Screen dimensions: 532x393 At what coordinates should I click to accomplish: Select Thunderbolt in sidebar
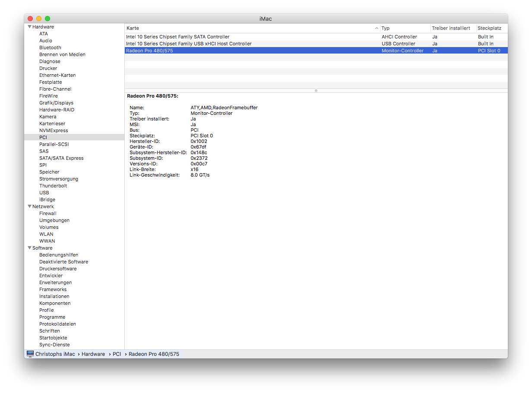53,186
